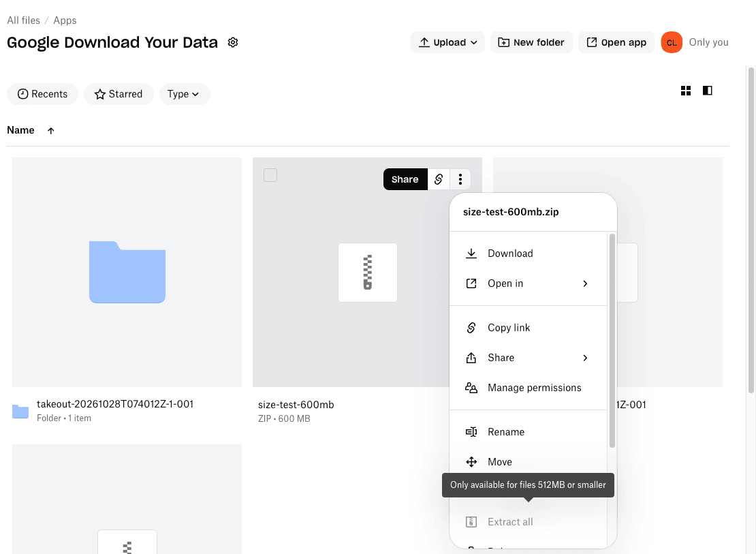This screenshot has height=554, width=756.
Task: Open folder settings gear icon
Action: pos(233,42)
